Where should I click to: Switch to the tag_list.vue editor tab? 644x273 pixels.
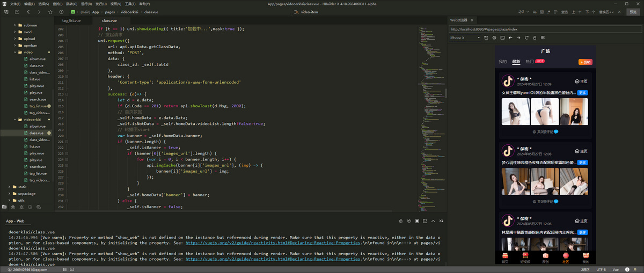(71, 20)
